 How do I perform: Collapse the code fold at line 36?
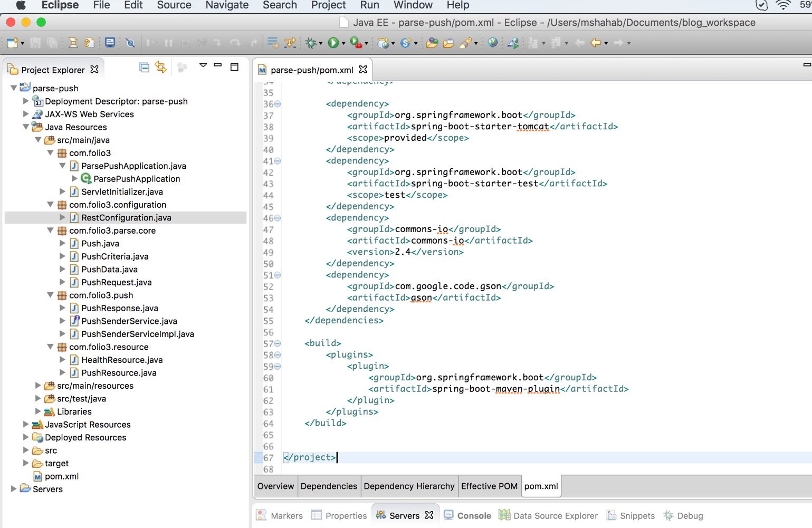277,104
